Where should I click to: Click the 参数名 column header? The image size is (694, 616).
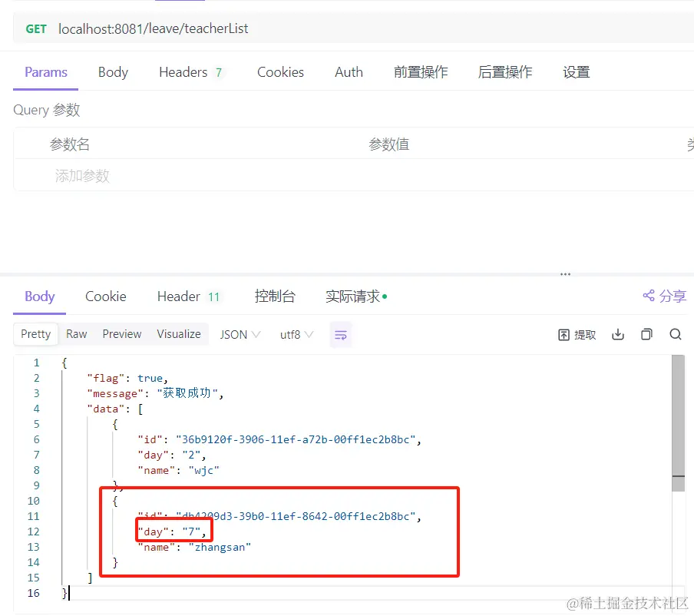[x=70, y=144]
